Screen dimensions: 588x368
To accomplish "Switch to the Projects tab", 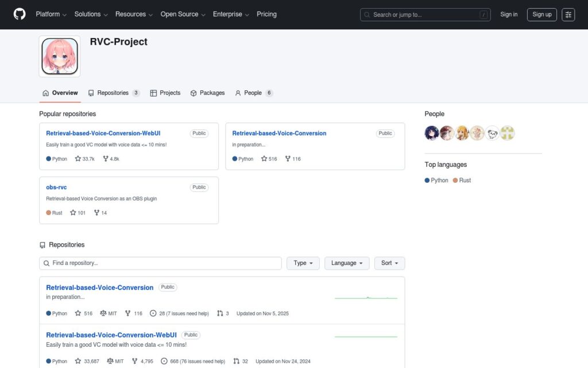I will tap(165, 93).
